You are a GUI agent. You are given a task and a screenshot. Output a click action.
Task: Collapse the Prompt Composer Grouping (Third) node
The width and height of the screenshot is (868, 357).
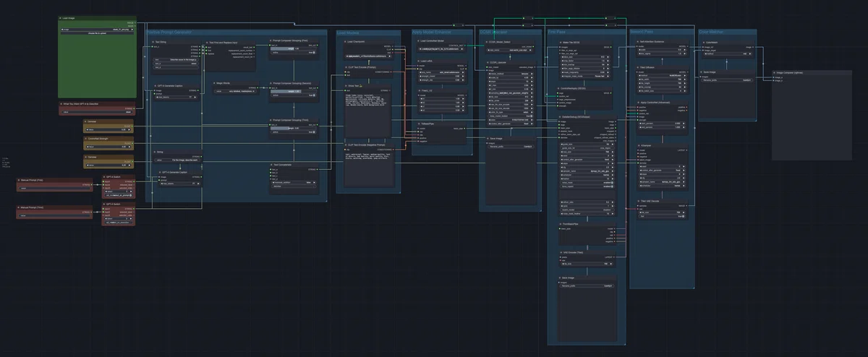pos(271,120)
